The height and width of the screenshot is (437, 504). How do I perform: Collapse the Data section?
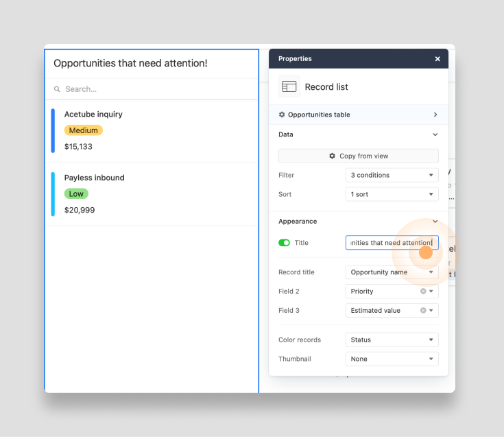435,134
